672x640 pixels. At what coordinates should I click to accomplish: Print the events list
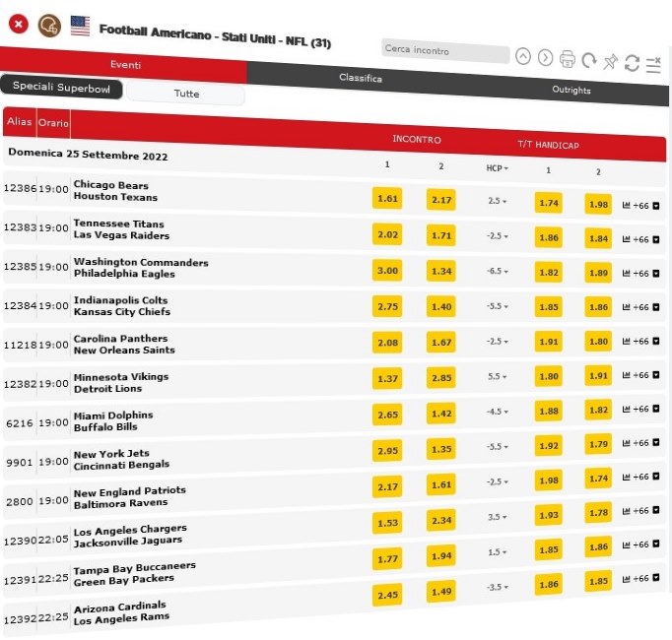coord(567,59)
